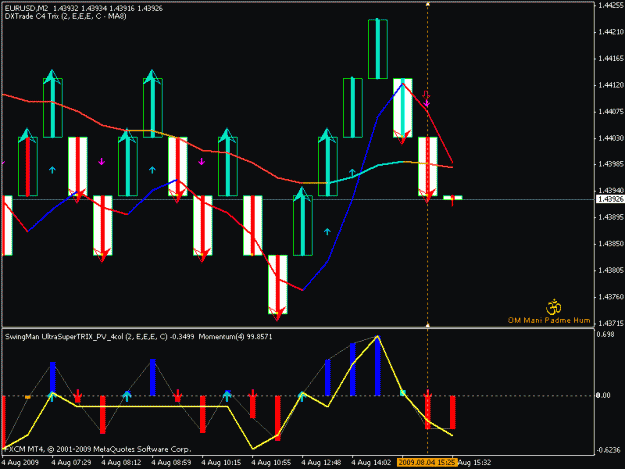The image size is (625, 469).
Task: Select the highlighted current price label 1.43926
Action: pos(610,199)
